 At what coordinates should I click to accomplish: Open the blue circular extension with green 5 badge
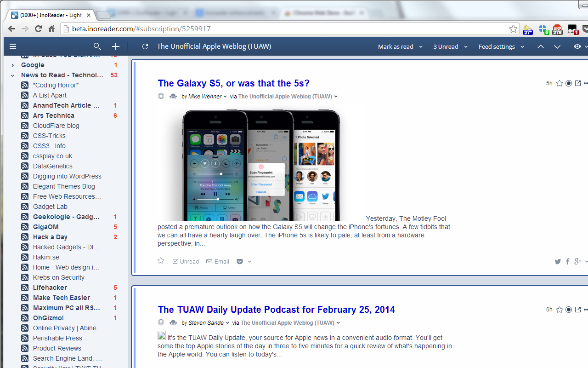pyautogui.click(x=543, y=29)
